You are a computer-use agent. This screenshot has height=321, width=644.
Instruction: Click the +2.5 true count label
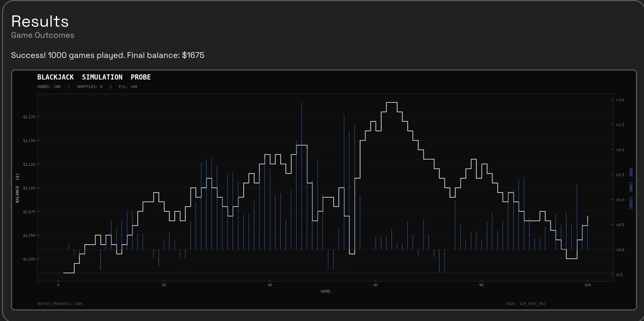pyautogui.click(x=620, y=125)
